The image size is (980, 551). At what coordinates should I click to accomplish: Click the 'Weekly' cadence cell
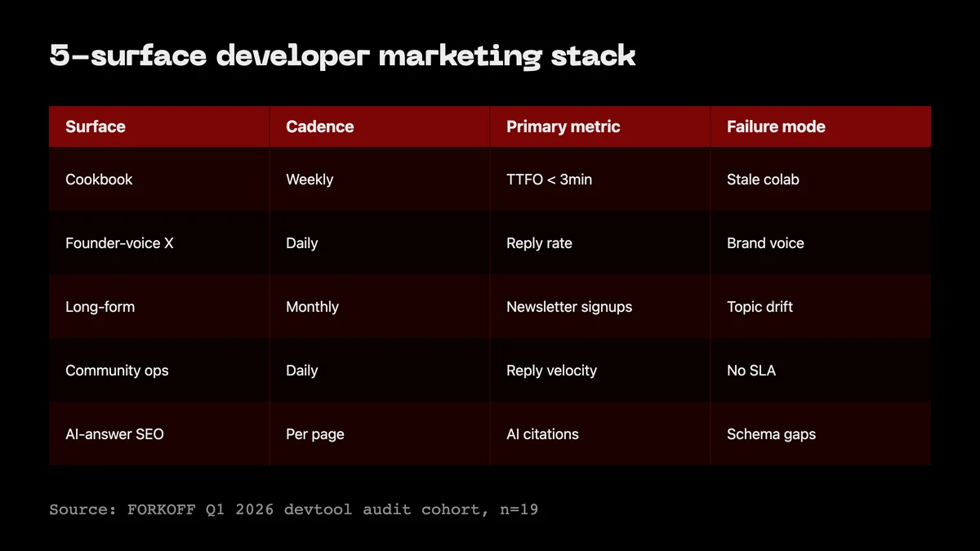(380, 179)
